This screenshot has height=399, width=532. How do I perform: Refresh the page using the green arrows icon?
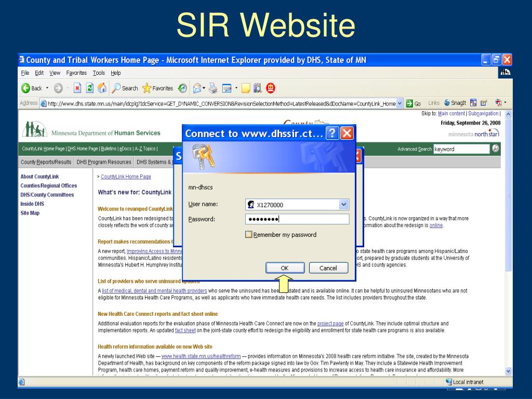click(x=89, y=88)
